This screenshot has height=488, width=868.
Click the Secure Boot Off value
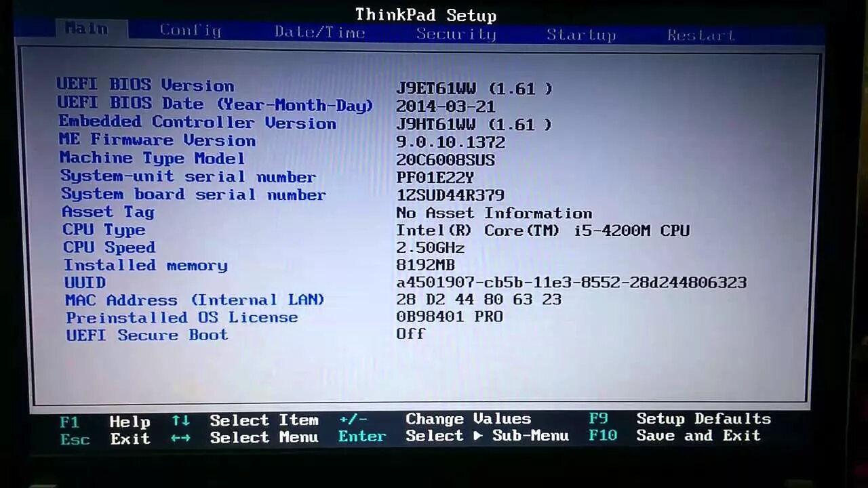coord(411,333)
